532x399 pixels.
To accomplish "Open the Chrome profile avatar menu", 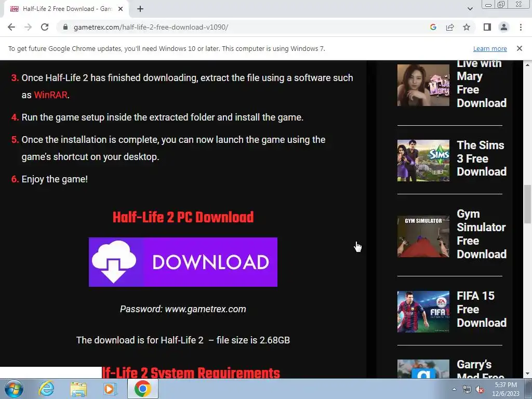I will (x=504, y=27).
